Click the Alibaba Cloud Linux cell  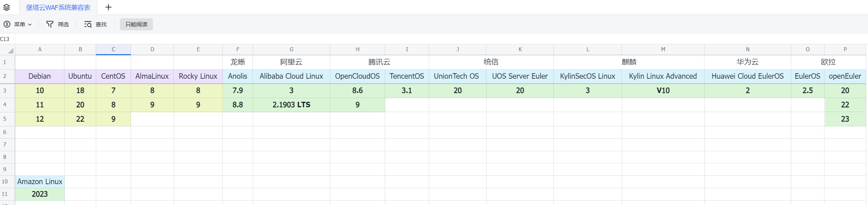(292, 76)
